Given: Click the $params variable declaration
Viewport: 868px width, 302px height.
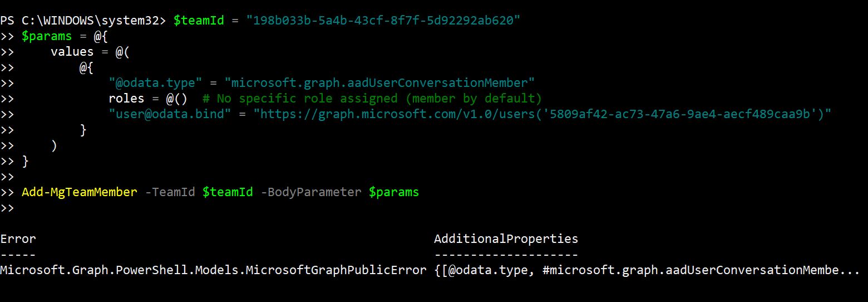Looking at the screenshot, I should tap(47, 36).
